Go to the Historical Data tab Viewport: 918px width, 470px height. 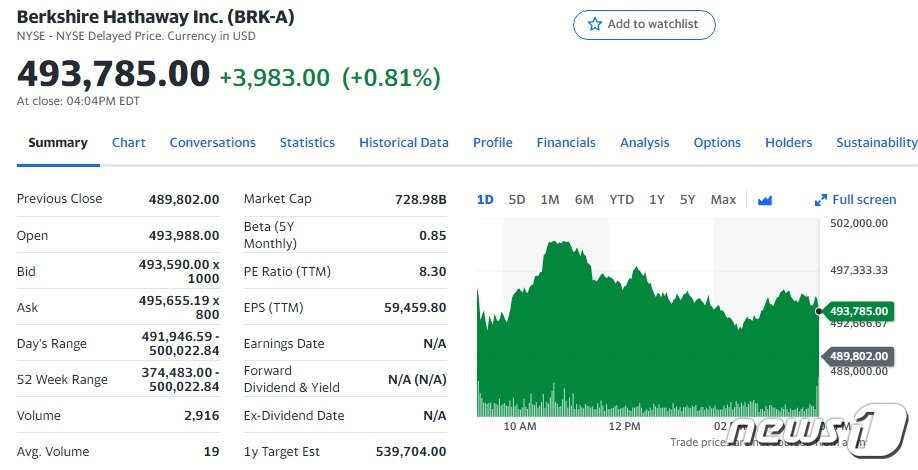[403, 143]
